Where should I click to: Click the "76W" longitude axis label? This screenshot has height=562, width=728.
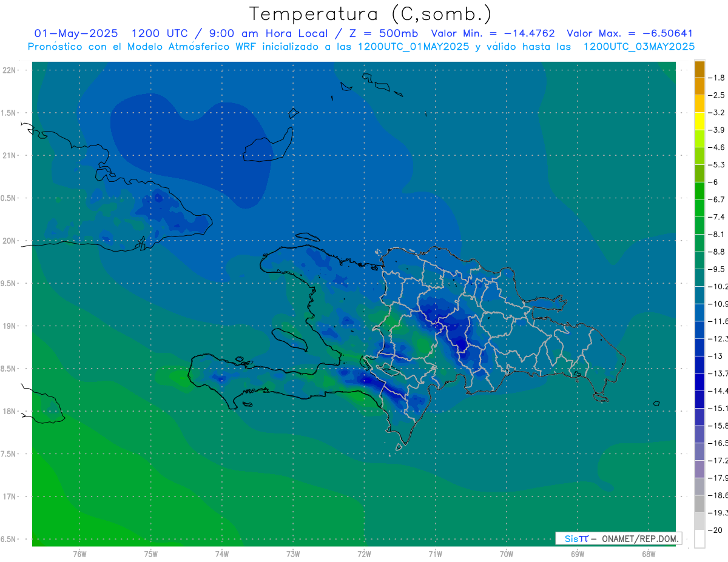point(79,554)
